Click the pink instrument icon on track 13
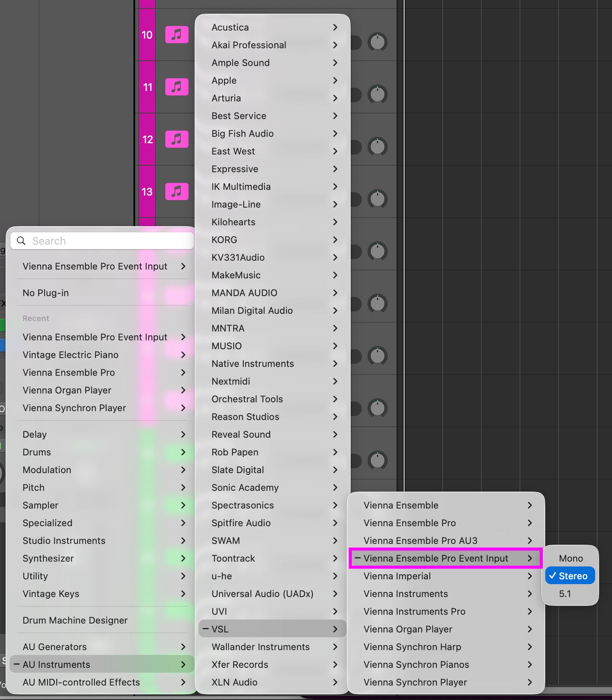 pyautogui.click(x=177, y=191)
